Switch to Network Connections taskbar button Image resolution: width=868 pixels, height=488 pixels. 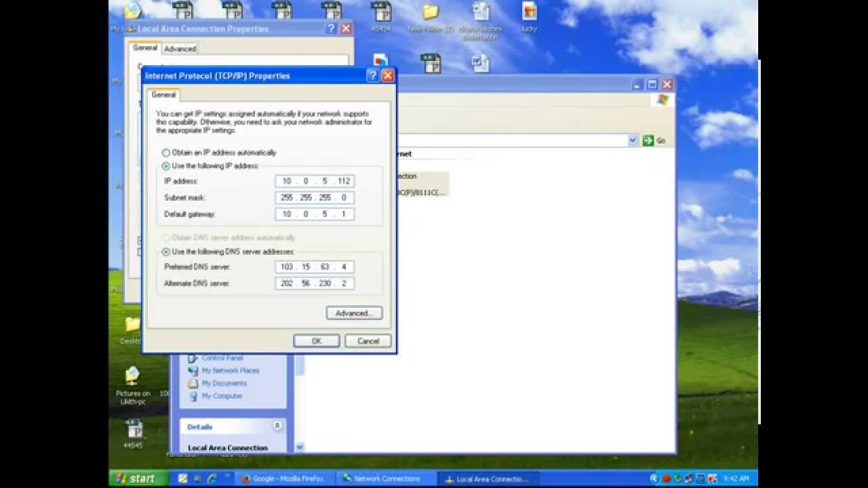tap(387, 479)
